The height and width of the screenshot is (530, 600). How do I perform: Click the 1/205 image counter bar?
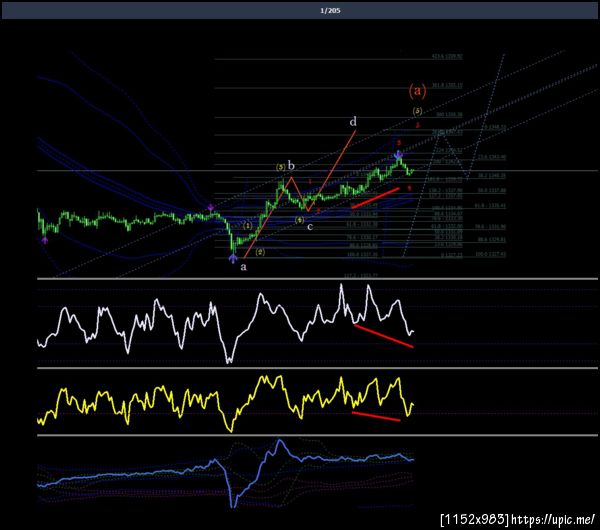pos(300,10)
